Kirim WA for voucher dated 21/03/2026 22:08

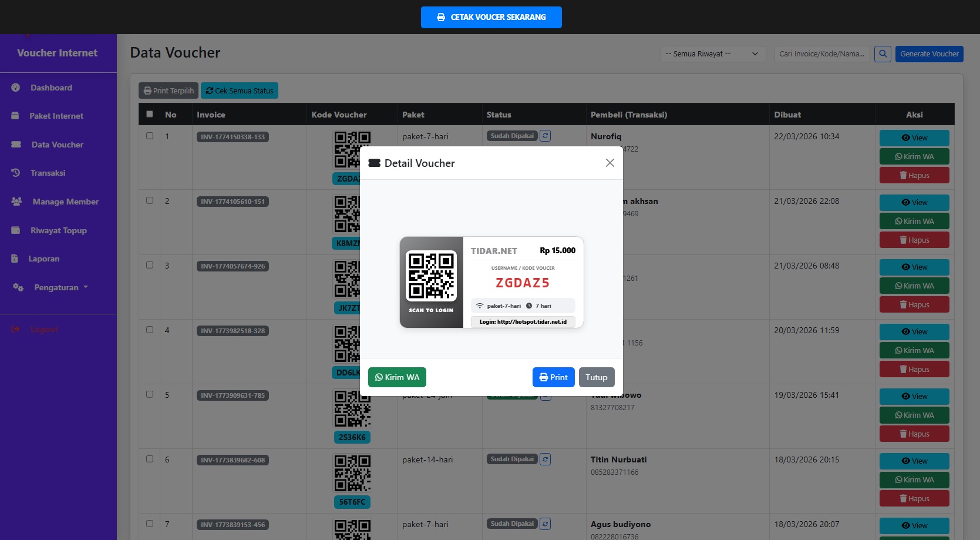click(914, 222)
